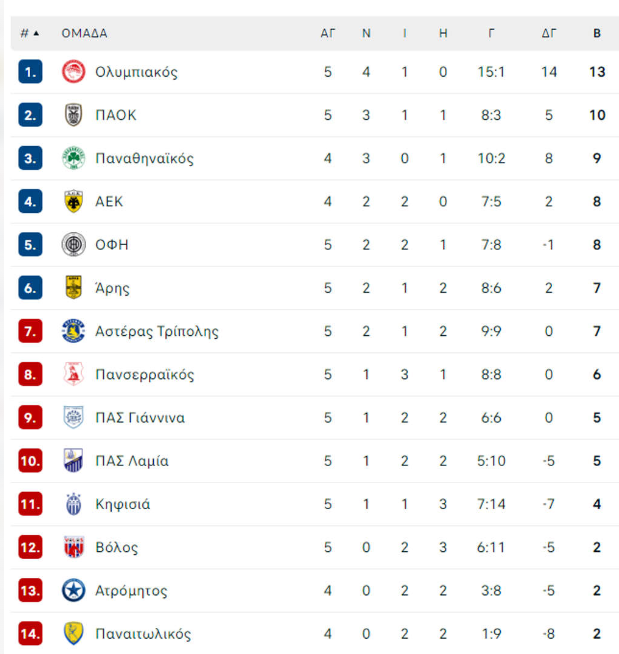This screenshot has width=619, height=654.
Task: Select the Παναθηναϊκός shamrock crest
Action: [73, 158]
